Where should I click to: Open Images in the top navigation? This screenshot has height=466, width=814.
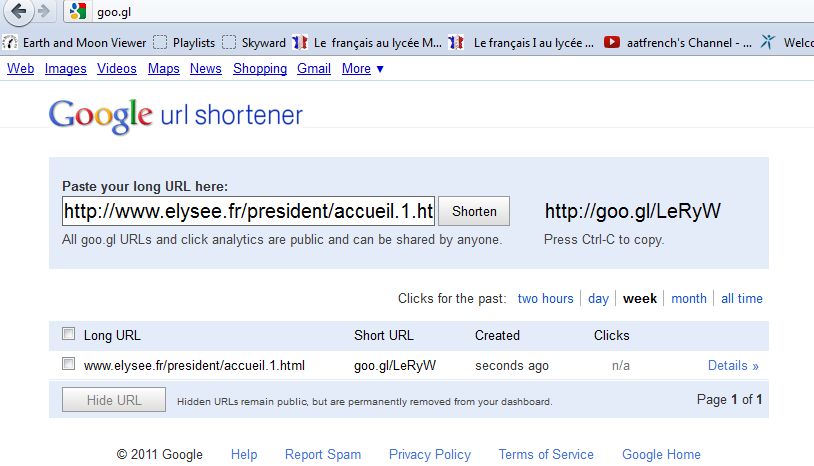tap(65, 68)
